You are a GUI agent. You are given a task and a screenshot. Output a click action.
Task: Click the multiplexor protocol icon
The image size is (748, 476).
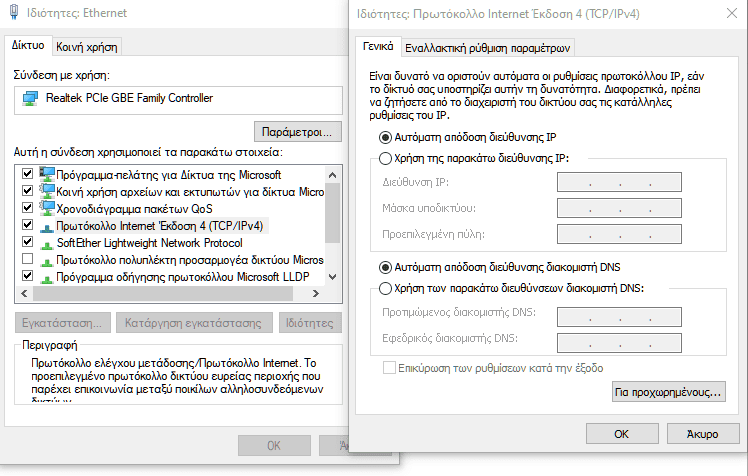point(47,262)
